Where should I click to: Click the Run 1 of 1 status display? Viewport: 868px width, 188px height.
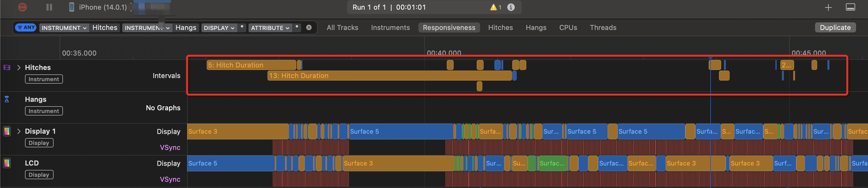click(434, 7)
